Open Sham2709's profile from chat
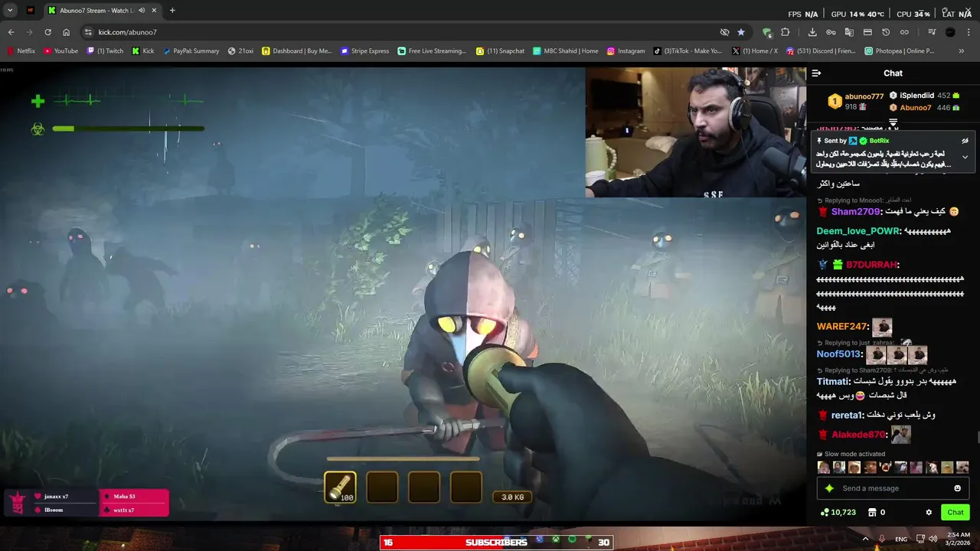980x551 pixels. coord(855,211)
